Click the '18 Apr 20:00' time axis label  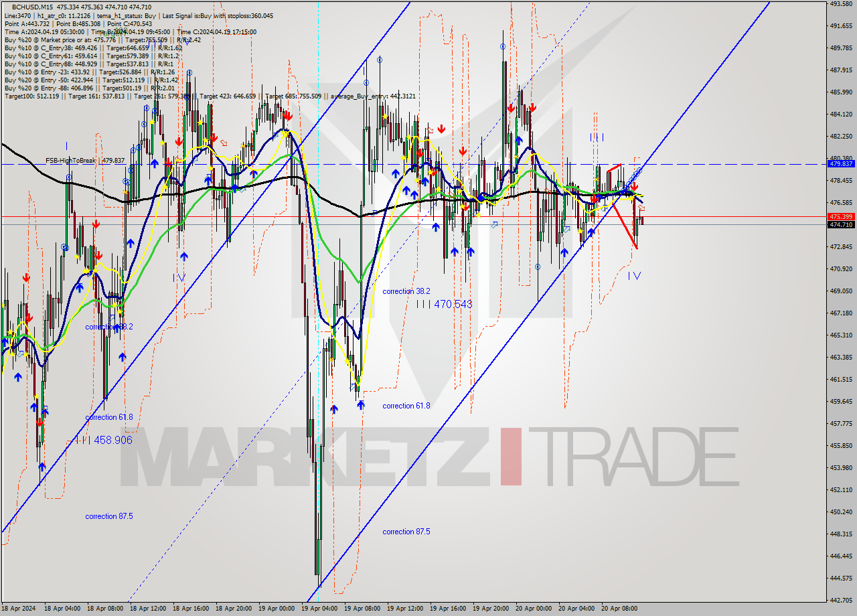(233, 609)
